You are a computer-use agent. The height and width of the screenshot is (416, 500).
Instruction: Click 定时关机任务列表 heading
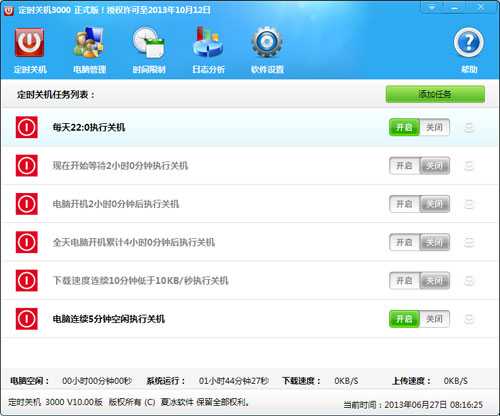tap(56, 95)
